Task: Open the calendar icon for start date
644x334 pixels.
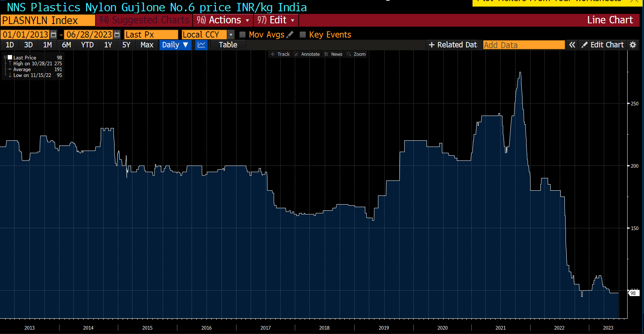Action: [53, 34]
